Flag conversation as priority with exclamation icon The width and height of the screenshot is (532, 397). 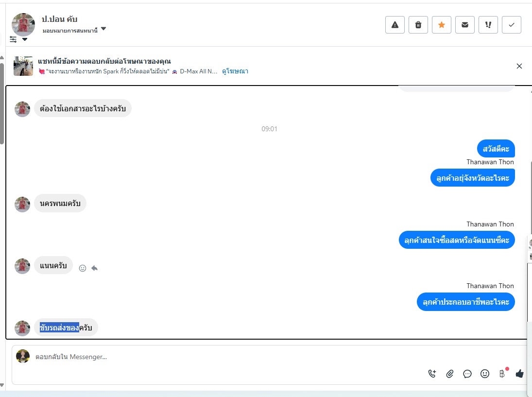(488, 25)
